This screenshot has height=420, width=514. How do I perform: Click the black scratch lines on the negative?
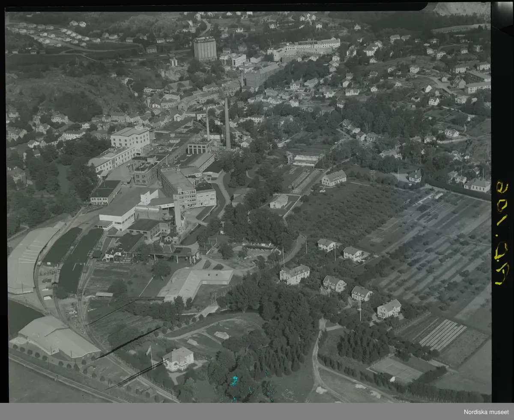click(128, 342)
